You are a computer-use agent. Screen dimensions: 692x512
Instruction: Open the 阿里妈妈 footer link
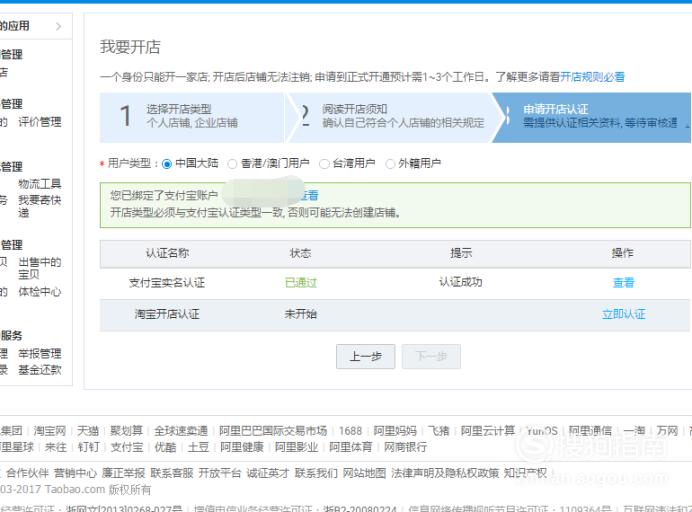tap(395, 431)
